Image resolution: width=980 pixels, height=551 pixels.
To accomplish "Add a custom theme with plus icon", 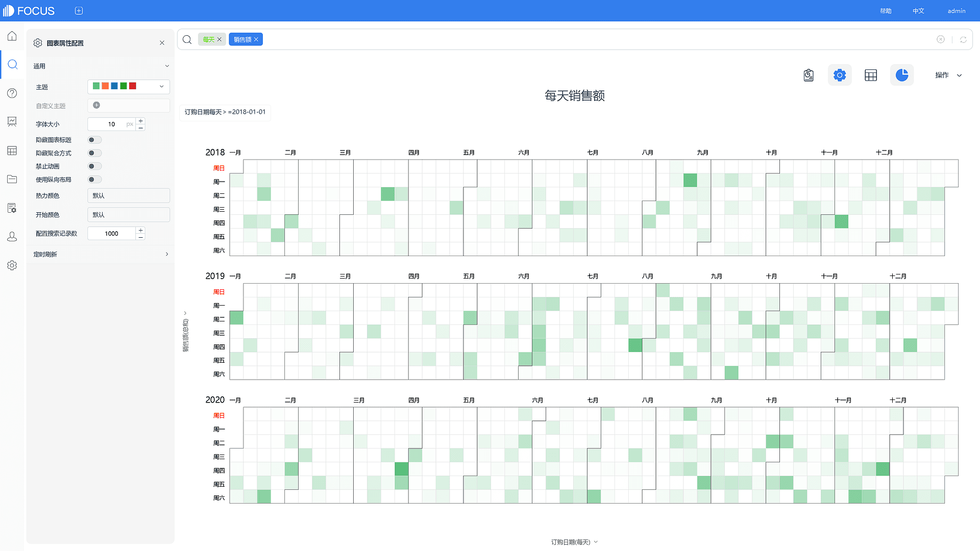I will pyautogui.click(x=96, y=105).
